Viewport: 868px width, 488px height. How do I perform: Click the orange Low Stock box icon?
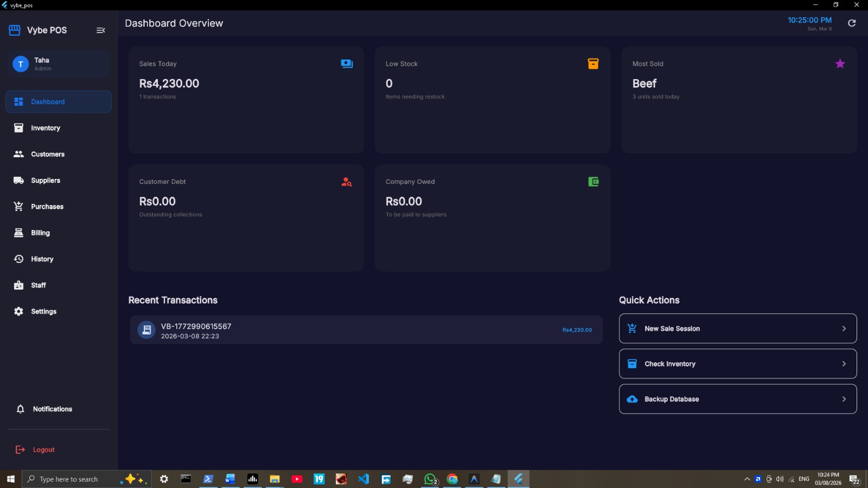click(593, 64)
